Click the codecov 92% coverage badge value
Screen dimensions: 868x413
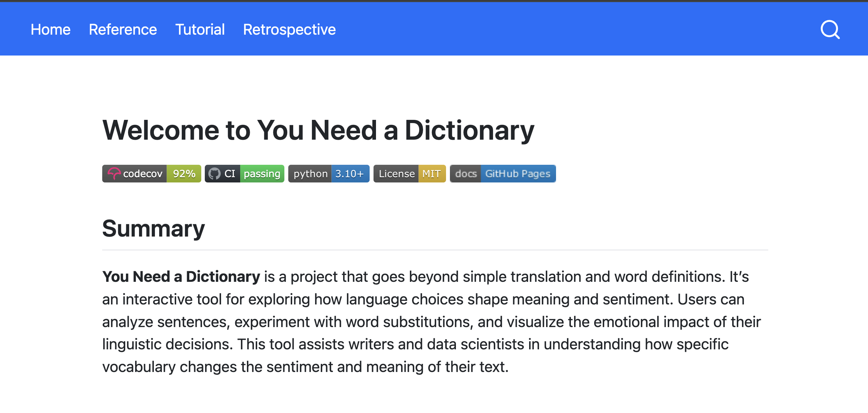click(x=184, y=174)
